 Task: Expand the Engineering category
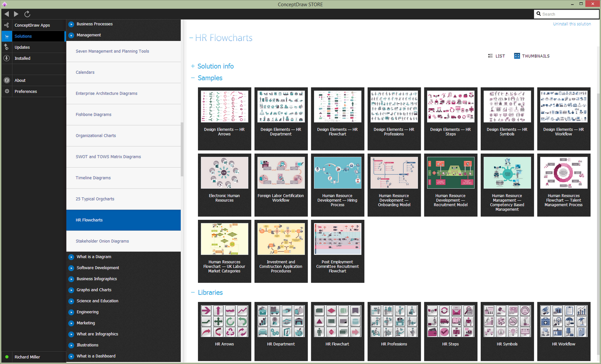coord(71,312)
